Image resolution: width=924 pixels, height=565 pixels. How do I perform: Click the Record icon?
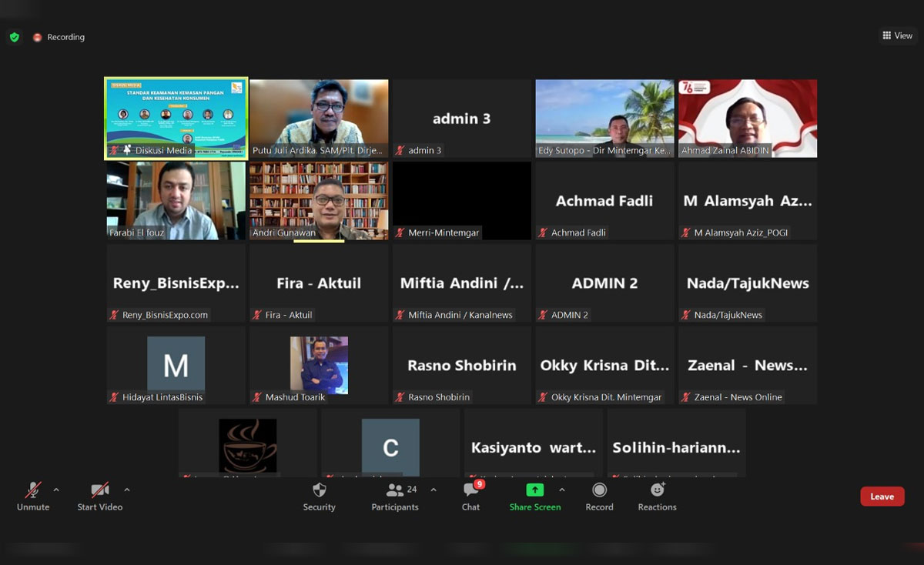pos(599,490)
